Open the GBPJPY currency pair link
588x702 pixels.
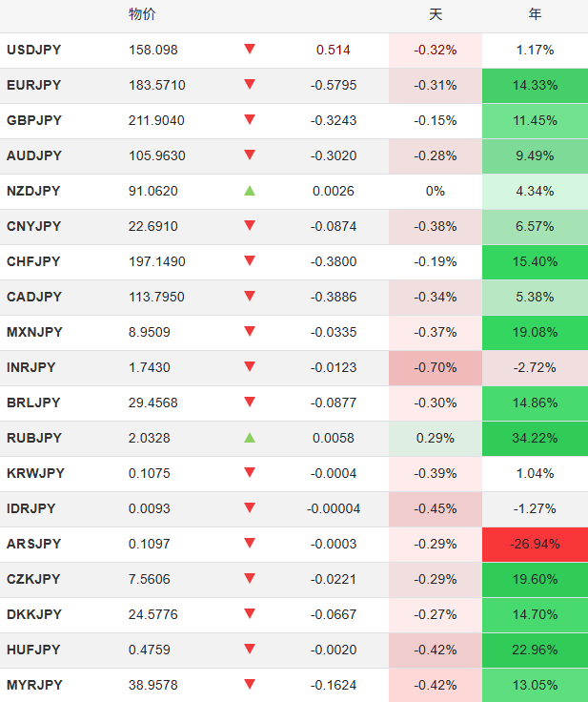pos(33,120)
